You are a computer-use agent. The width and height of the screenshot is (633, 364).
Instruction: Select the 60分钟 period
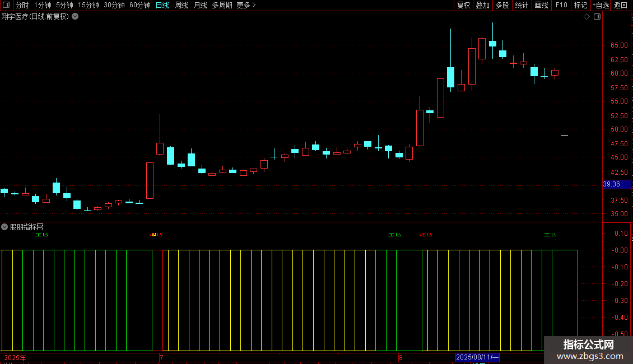(x=139, y=5)
